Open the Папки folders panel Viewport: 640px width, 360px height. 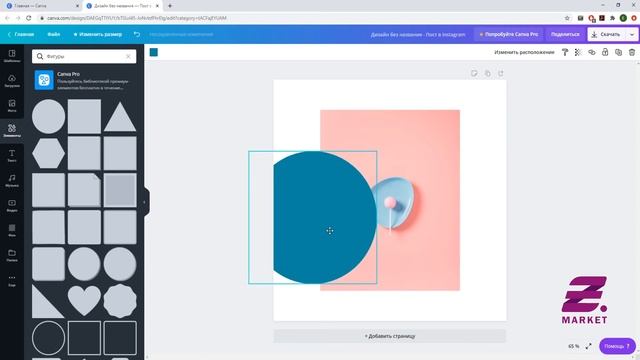12,255
